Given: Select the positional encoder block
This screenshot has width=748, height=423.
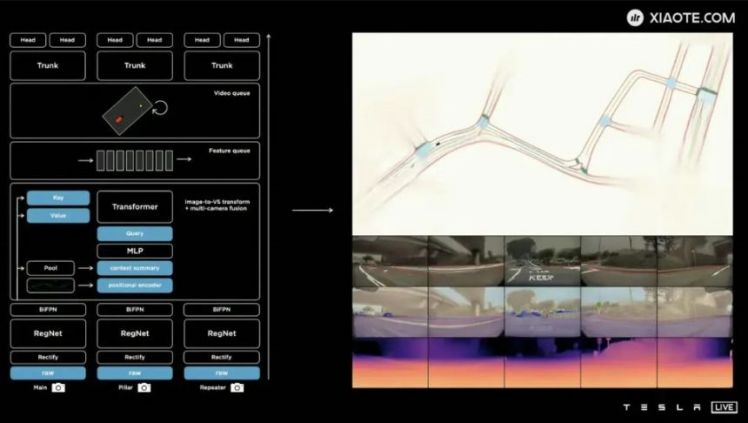Looking at the screenshot, I should pyautogui.click(x=135, y=286).
